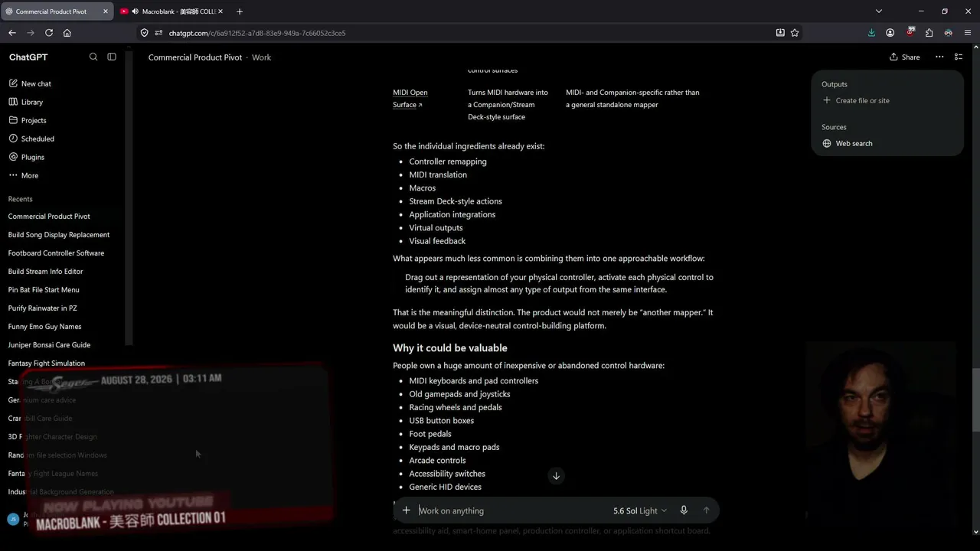Image resolution: width=980 pixels, height=551 pixels.
Task: Open the Scheduled section
Action: (38, 139)
